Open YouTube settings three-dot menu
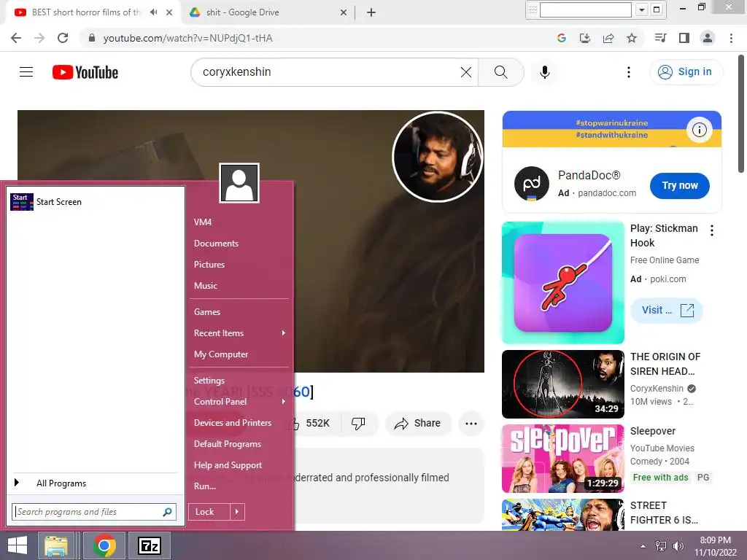747x560 pixels. (x=628, y=72)
